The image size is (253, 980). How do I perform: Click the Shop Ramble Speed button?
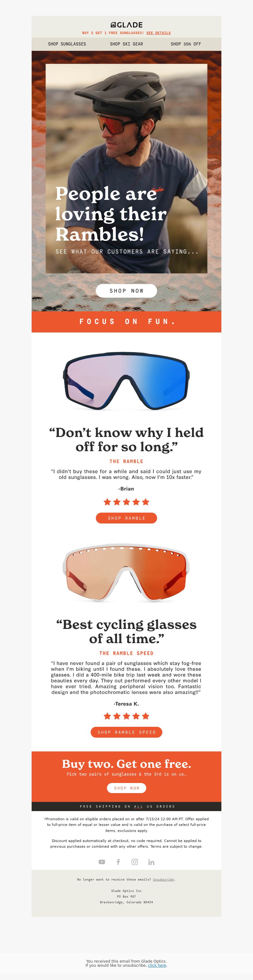pos(126,732)
